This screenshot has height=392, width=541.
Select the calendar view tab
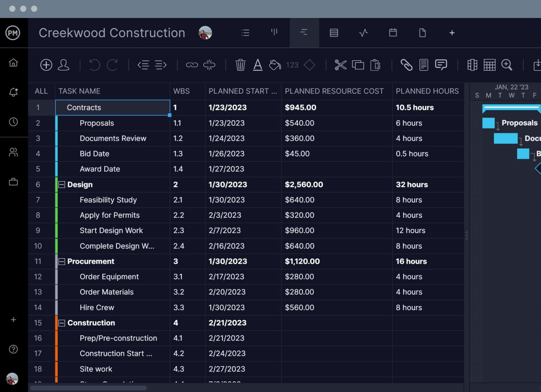coord(393,33)
